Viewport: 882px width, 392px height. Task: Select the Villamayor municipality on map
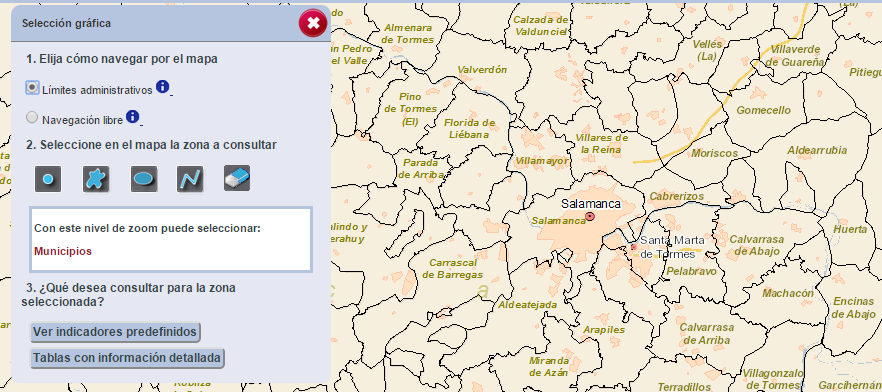[x=542, y=161]
